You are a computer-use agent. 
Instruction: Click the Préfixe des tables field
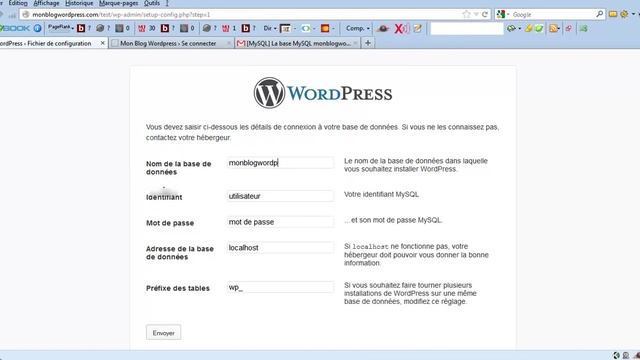(280, 287)
